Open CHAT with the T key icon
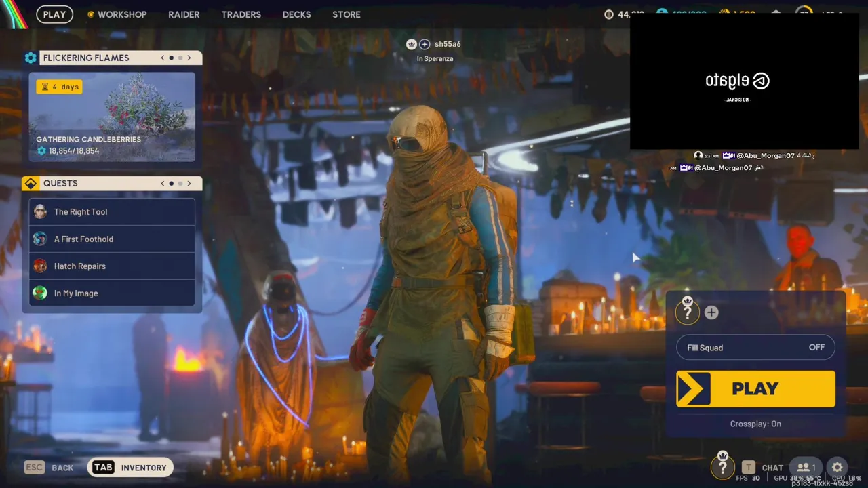The height and width of the screenshot is (488, 868). click(748, 467)
